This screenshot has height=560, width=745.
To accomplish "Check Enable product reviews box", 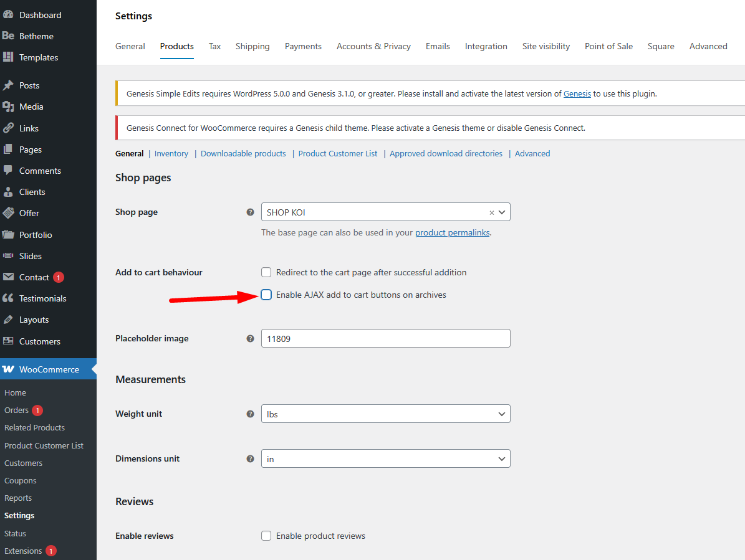I will [x=266, y=536].
